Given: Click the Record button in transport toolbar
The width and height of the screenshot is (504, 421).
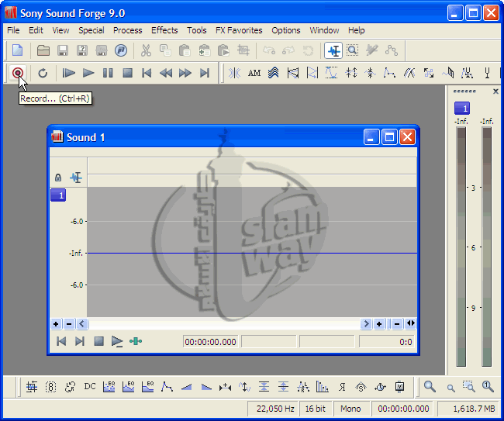Looking at the screenshot, I should (18, 73).
